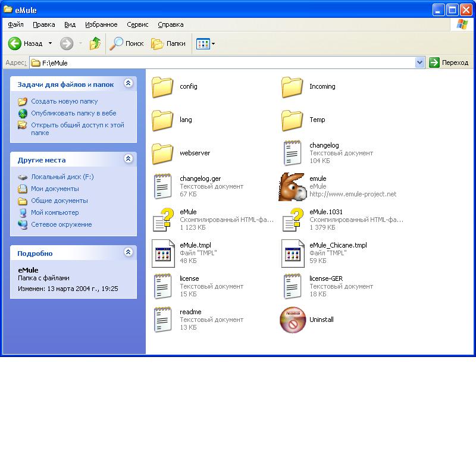Image resolution: width=476 pixels, height=457 pixels.
Task: Open the config folder icon
Action: (x=162, y=87)
